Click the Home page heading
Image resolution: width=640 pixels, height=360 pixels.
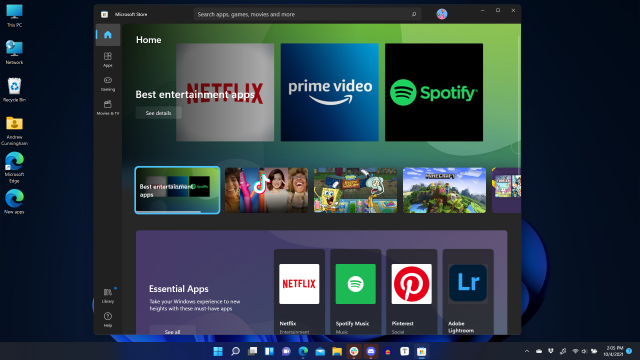[149, 40]
